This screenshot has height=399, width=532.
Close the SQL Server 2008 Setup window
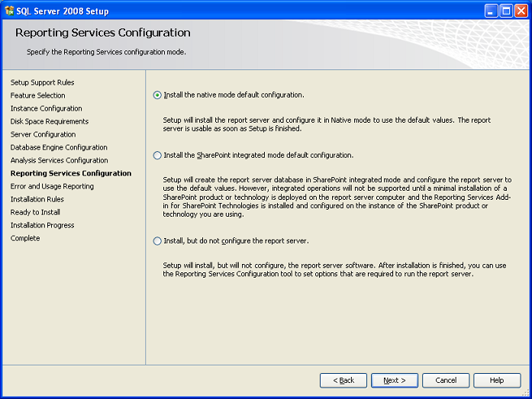(x=521, y=11)
